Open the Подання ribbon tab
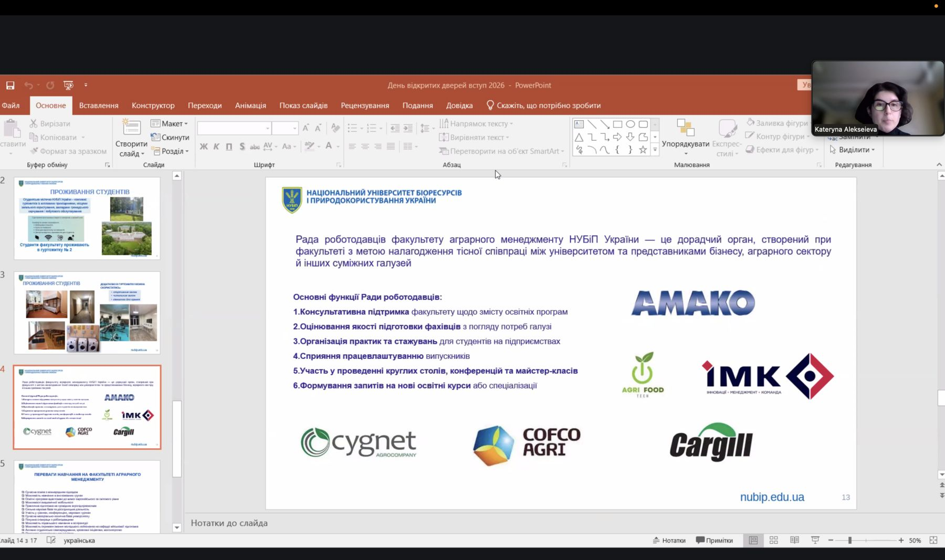The image size is (945, 560). 418,105
